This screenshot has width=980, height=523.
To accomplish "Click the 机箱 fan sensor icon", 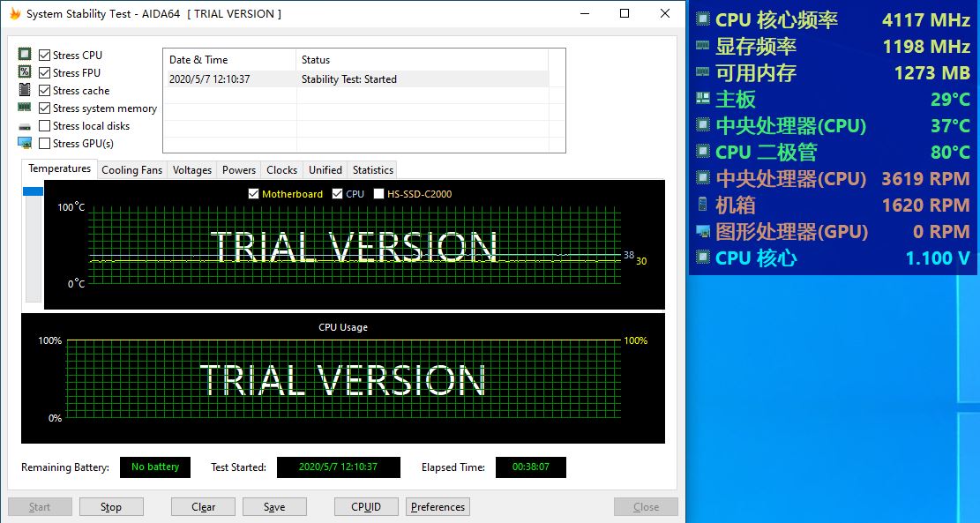I will (x=703, y=205).
